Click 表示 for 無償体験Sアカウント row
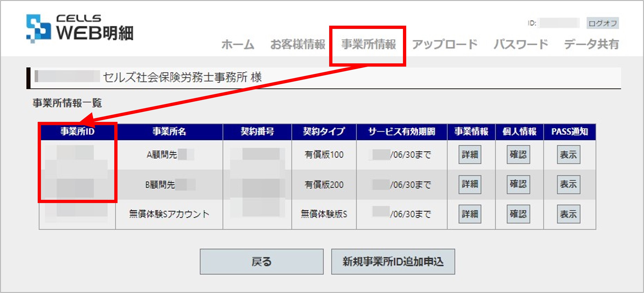The height and width of the screenshot is (293, 644). click(569, 214)
